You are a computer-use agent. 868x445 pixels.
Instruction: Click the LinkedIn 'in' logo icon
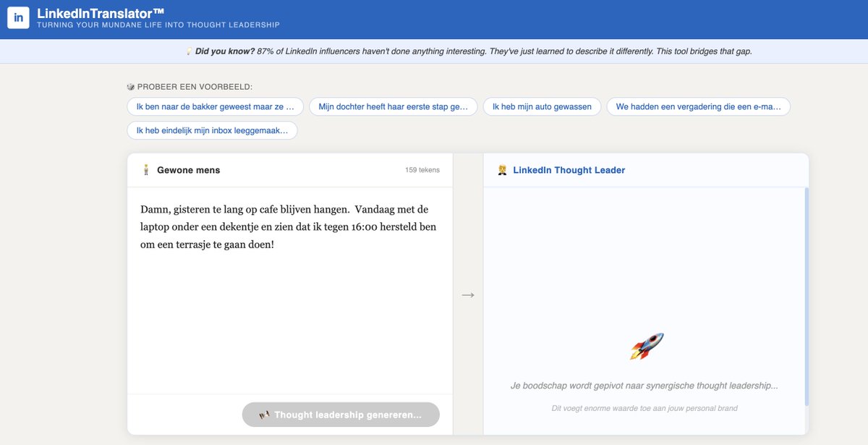[18, 17]
